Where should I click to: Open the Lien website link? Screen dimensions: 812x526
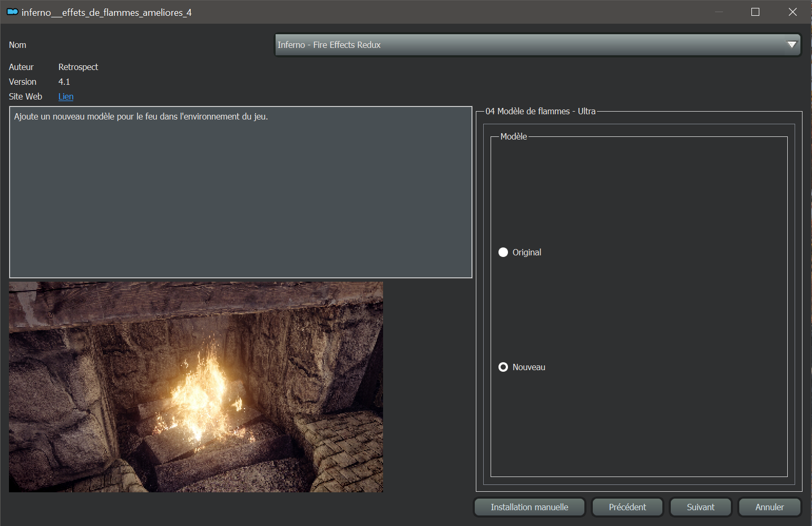pos(66,96)
